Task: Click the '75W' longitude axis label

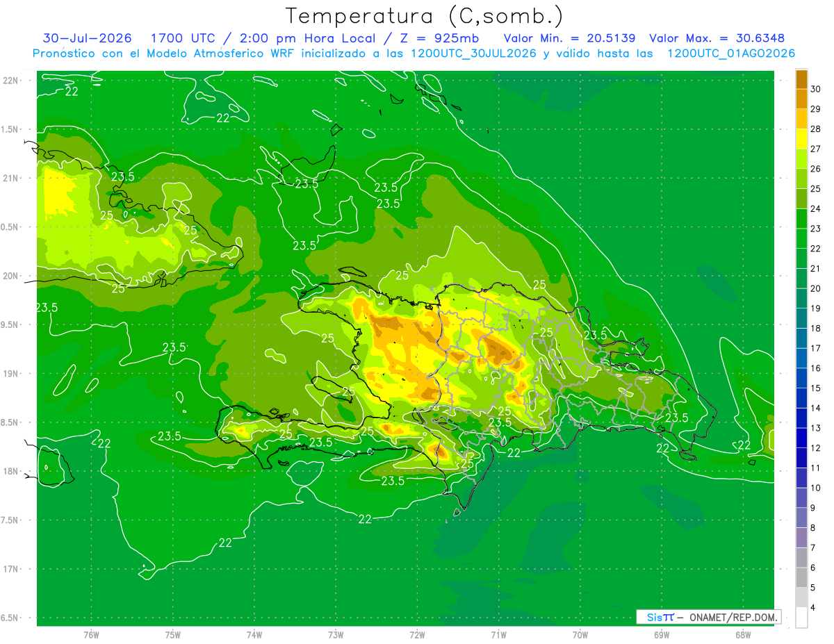Action: click(x=173, y=635)
